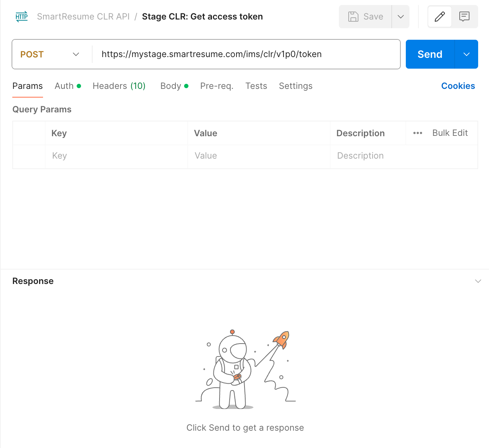Select the Pre-req. tab
The width and height of the screenshot is (489, 448).
click(x=217, y=86)
